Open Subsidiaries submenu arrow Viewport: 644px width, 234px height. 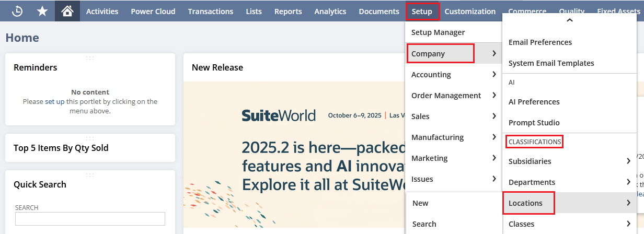click(628, 161)
